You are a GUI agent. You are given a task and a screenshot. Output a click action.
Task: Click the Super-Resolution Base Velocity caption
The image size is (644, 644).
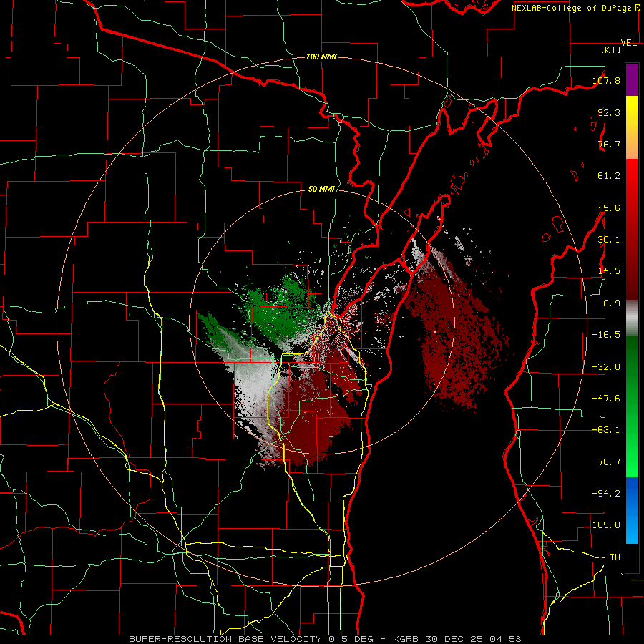coord(326,639)
